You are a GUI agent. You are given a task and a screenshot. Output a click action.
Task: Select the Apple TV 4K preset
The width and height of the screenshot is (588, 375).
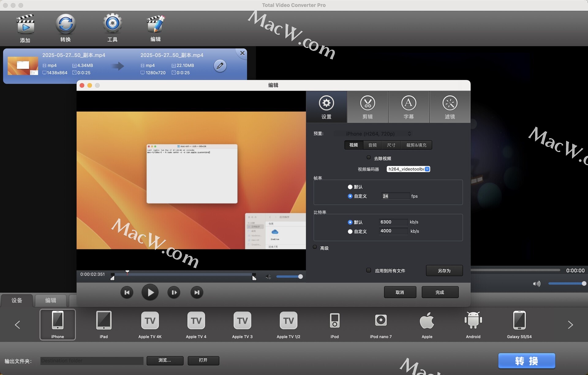(150, 324)
